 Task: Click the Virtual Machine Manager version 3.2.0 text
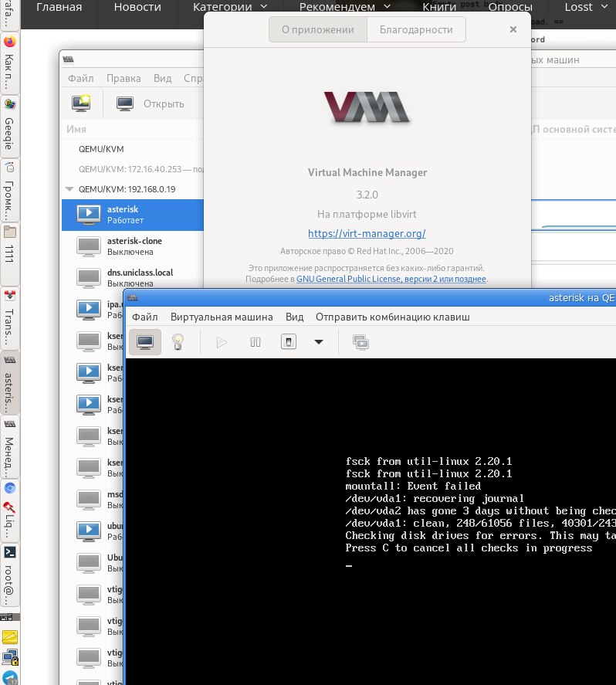[x=367, y=195]
